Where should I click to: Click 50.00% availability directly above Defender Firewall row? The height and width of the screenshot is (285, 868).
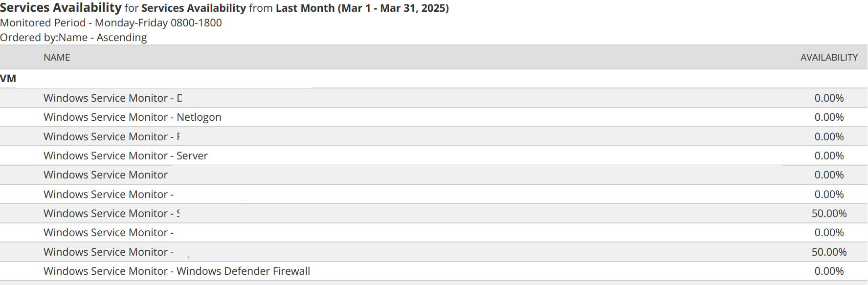pos(829,252)
